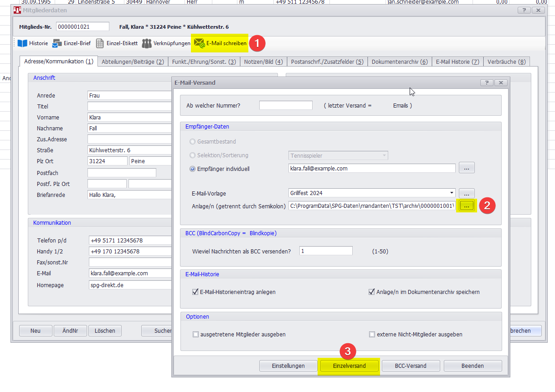This screenshot has width=555, height=392.
Task: Open member Historie from the toolbar
Action: coord(33,43)
